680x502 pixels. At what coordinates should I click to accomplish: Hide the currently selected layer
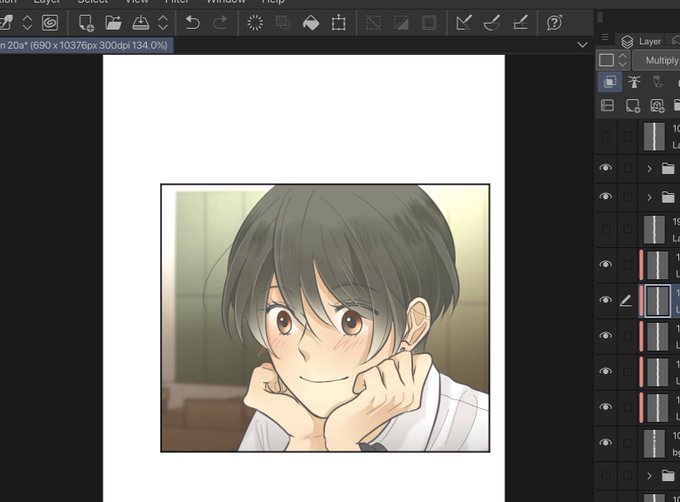(x=605, y=300)
